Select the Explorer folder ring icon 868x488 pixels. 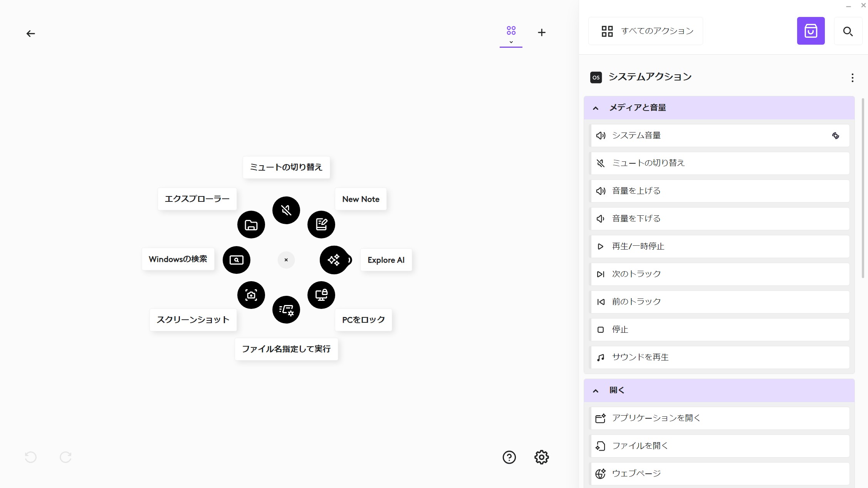(251, 225)
